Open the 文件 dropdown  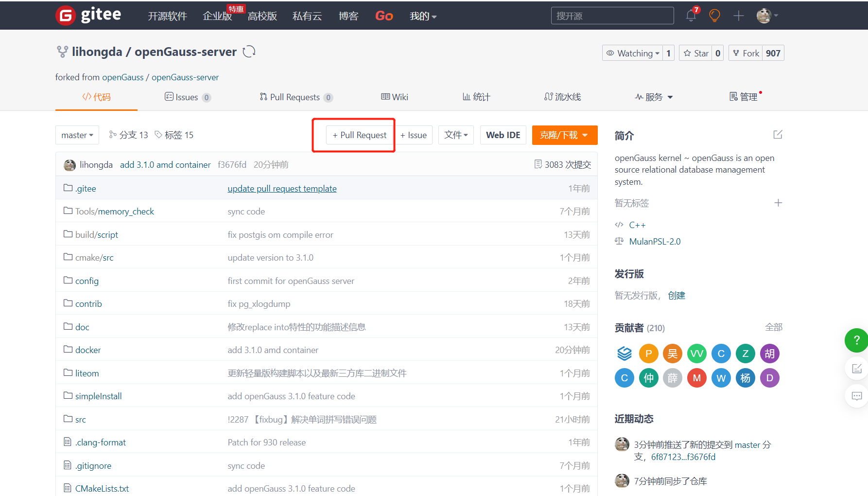(x=456, y=135)
